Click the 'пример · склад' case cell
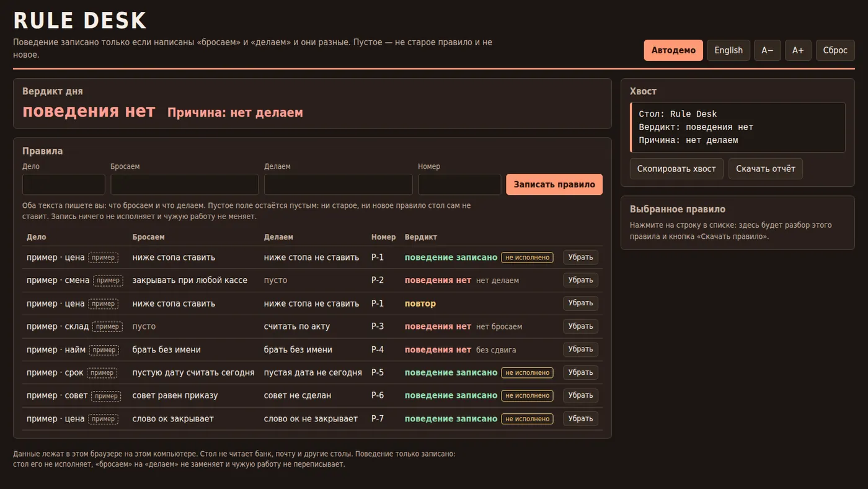Viewport: 868px width, 489px height. click(x=74, y=326)
